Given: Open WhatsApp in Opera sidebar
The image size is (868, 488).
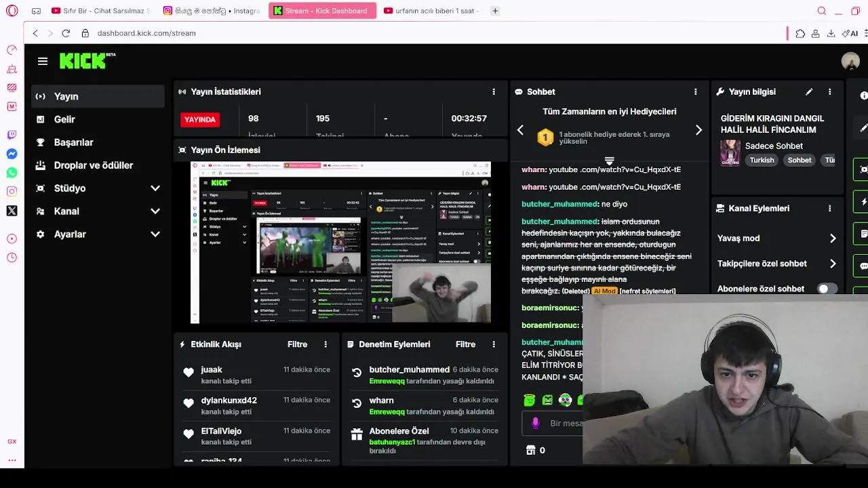Looking at the screenshot, I should [12, 173].
